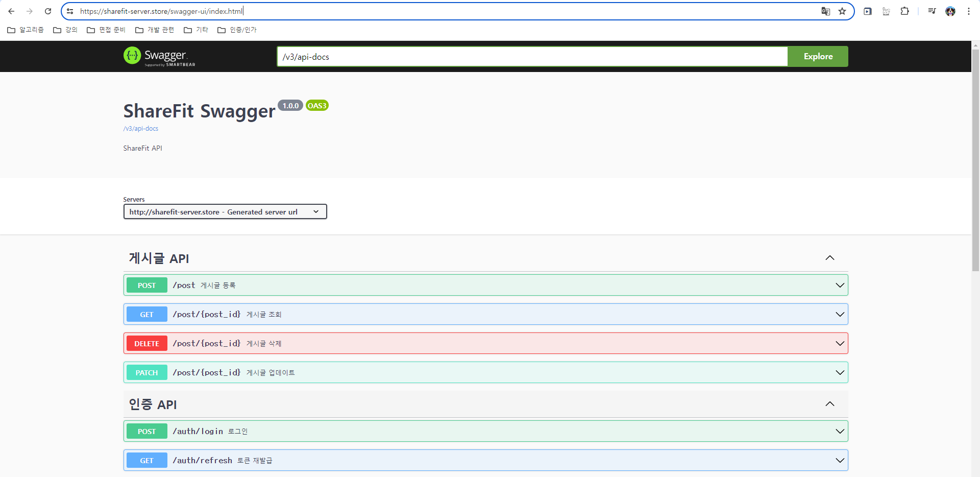Click the scrollbar up arrow
980x477 pixels.
[975, 45]
